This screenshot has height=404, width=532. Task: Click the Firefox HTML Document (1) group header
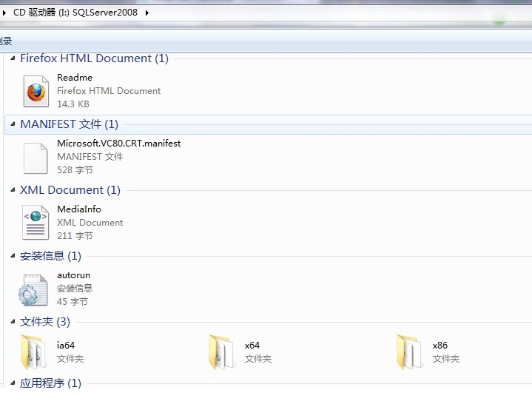94,58
